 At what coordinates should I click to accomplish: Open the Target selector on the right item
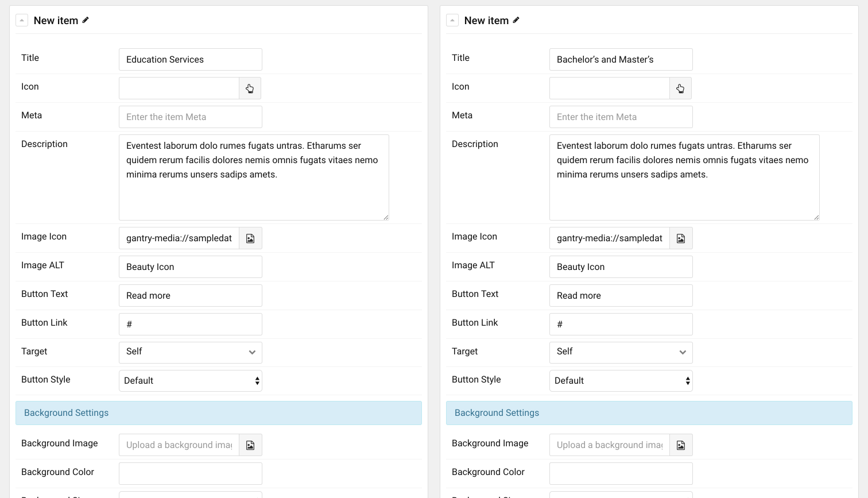pos(621,352)
